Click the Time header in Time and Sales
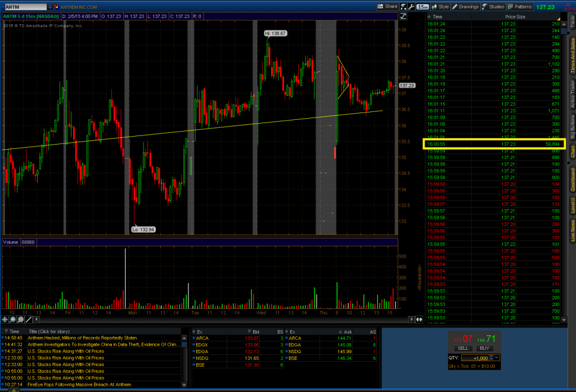The height and width of the screenshot is (392, 576). [437, 17]
